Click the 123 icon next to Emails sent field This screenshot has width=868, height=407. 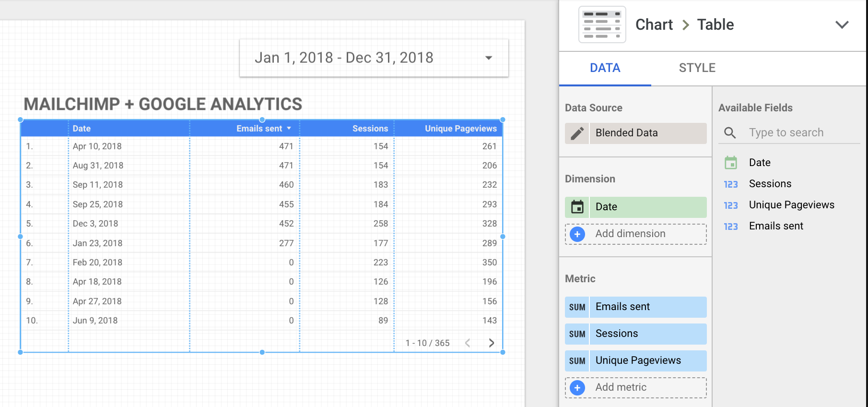pyautogui.click(x=730, y=227)
